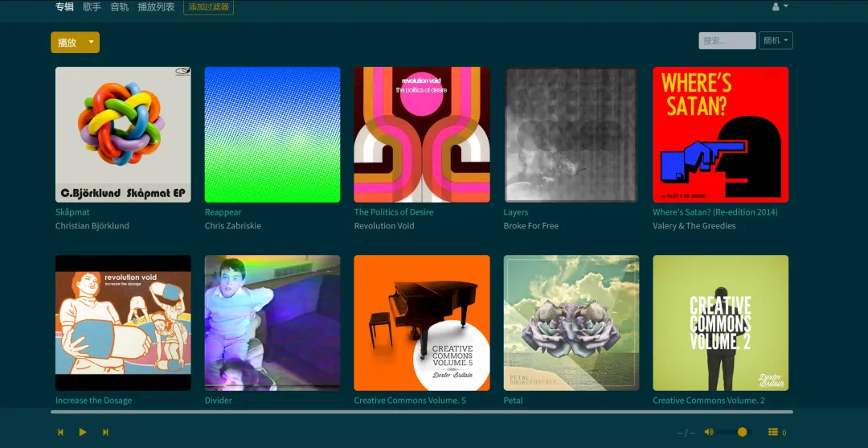Click the -- / -- time display
Image resolution: width=868 pixels, height=448 pixels.
(x=686, y=433)
